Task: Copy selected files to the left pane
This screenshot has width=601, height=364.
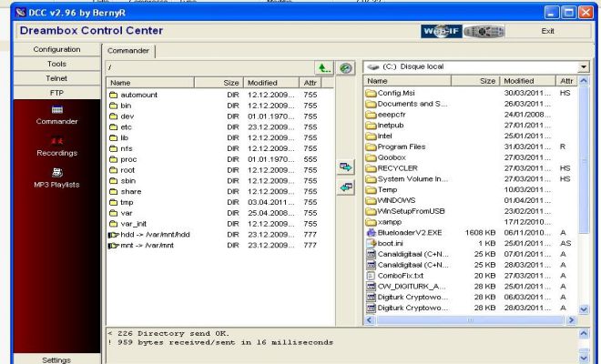Action: point(346,187)
